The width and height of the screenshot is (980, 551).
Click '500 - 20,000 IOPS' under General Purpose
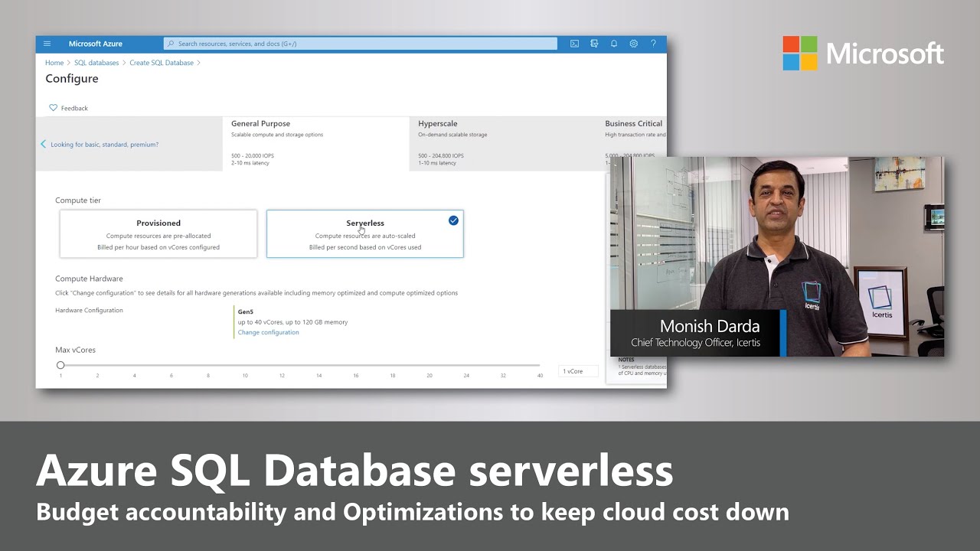(253, 155)
